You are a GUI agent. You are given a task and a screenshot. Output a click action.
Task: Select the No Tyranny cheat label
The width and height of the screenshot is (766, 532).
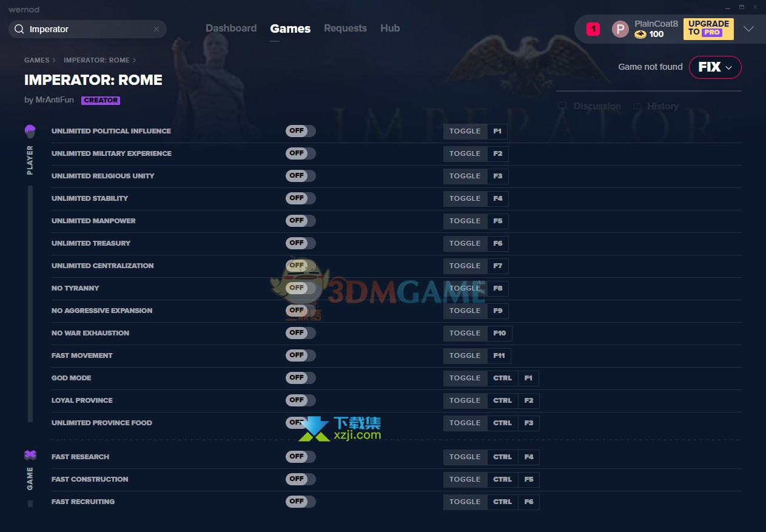(x=75, y=288)
